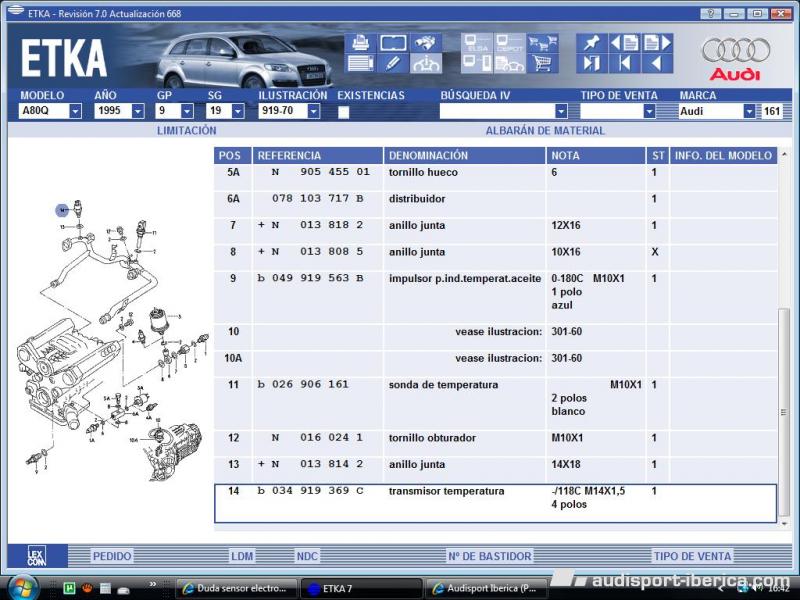Screen dimensions: 800x600
Task: Expand hidden quick launch items chevron
Action: (153, 584)
